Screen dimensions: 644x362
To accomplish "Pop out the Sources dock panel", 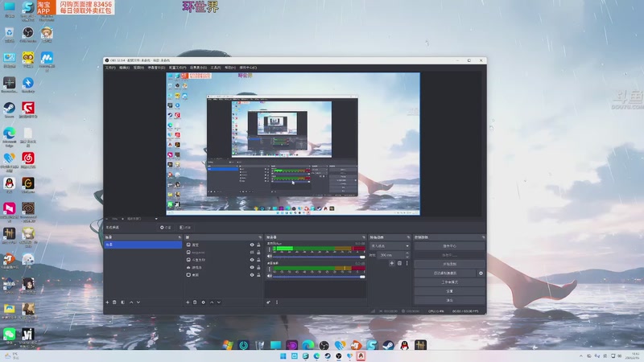I will tap(260, 237).
